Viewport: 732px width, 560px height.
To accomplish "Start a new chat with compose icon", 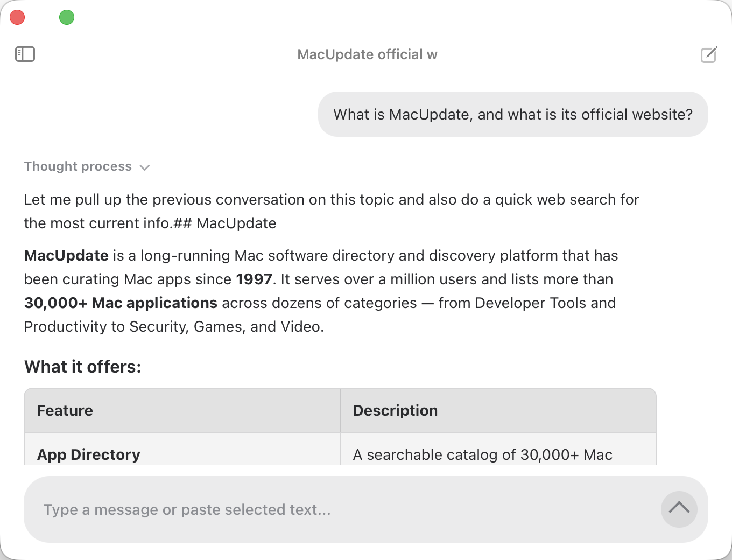I will coord(709,54).
